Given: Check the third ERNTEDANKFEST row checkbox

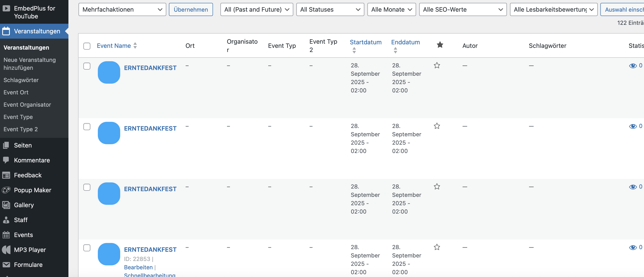Looking at the screenshot, I should [x=87, y=187].
